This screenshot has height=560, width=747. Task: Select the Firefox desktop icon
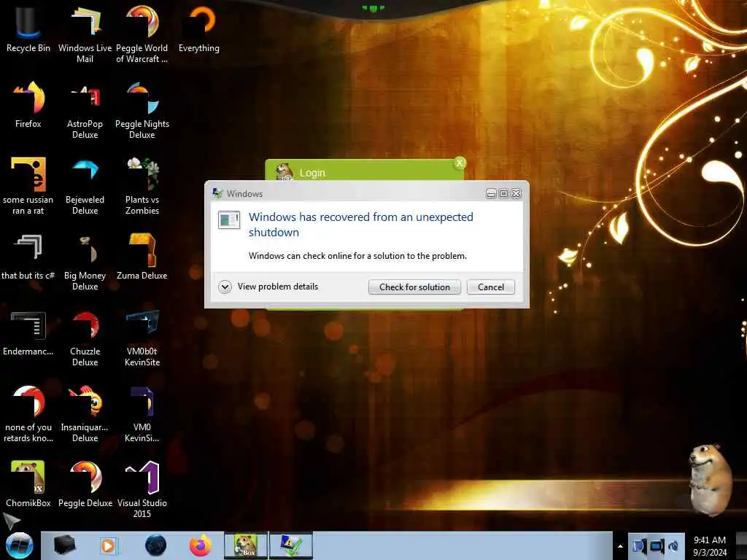point(28,105)
